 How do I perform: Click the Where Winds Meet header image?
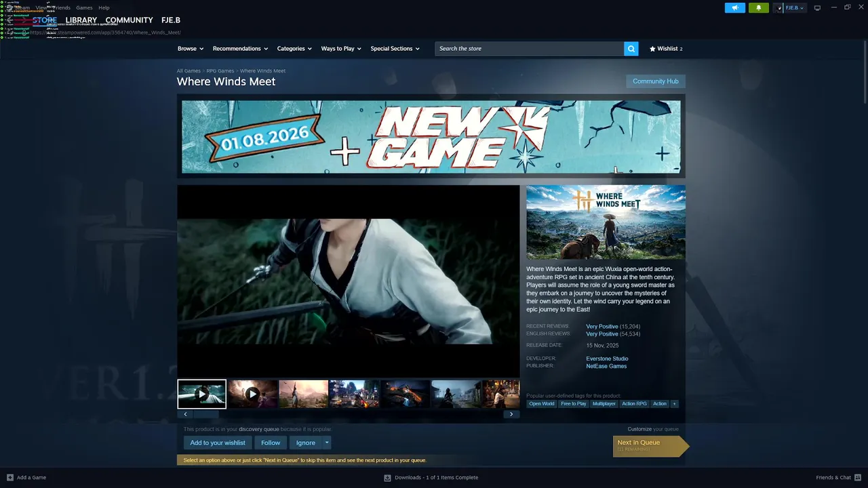[x=606, y=222]
